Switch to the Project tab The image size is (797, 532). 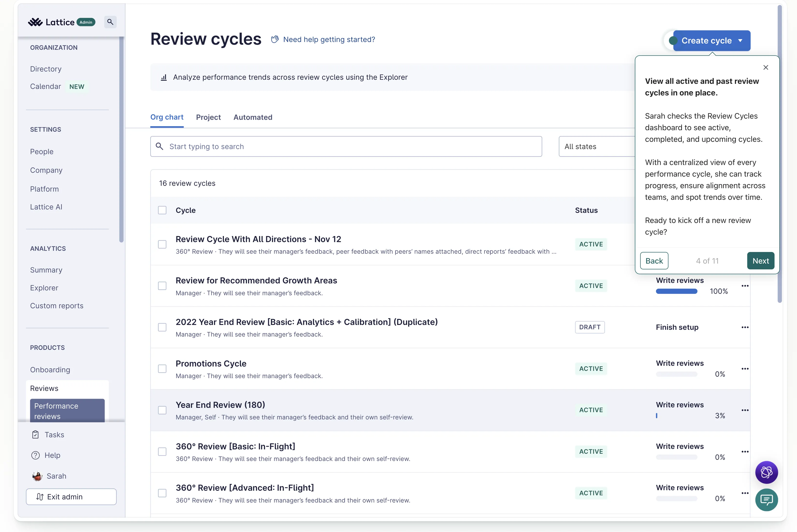(x=208, y=117)
